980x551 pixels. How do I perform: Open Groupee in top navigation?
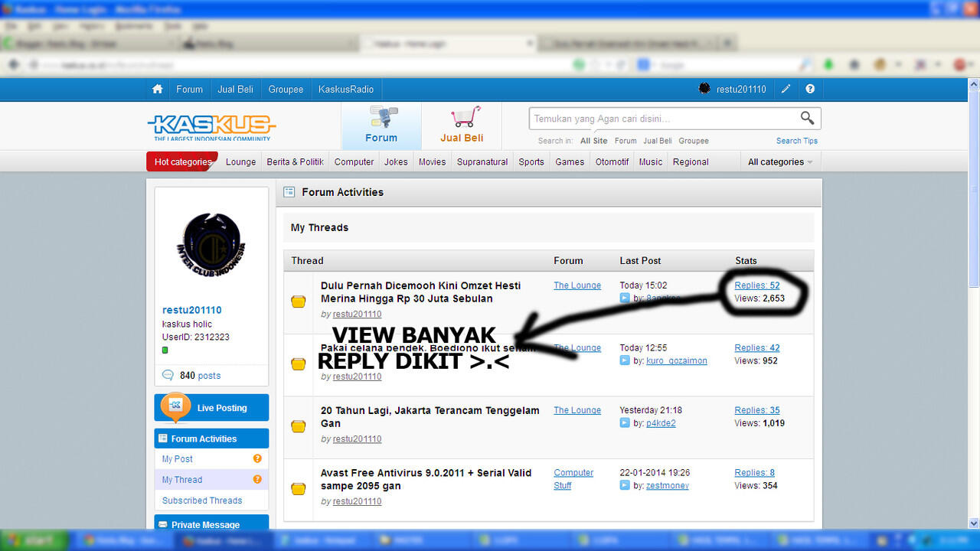point(286,90)
